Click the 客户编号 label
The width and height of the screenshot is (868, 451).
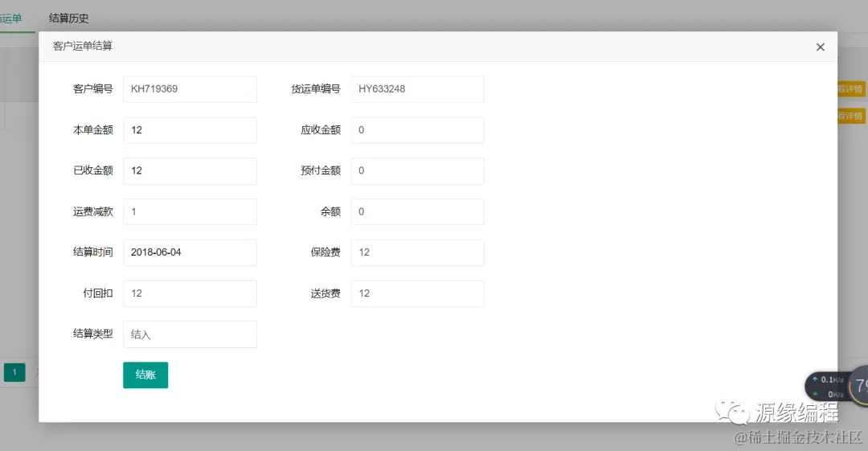(x=93, y=88)
